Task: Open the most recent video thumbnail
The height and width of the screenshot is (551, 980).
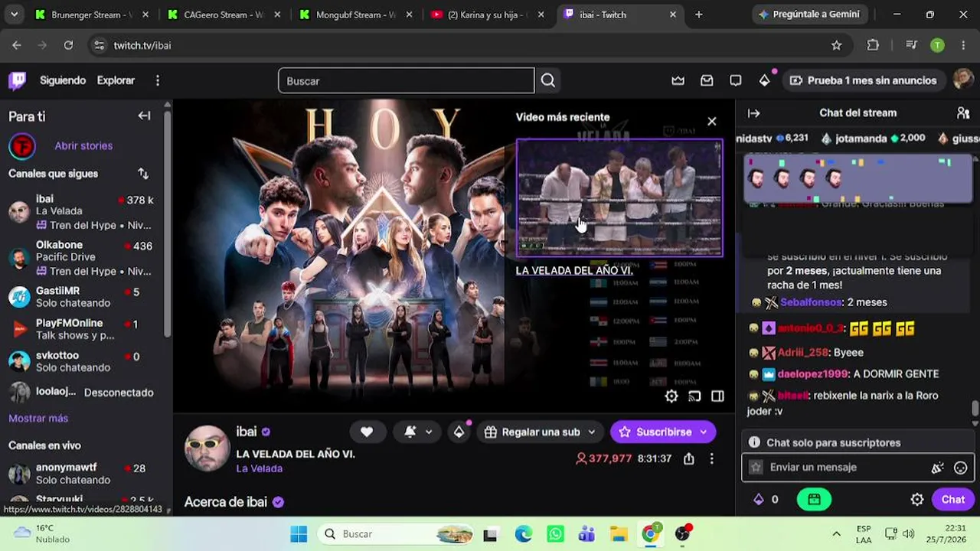Action: 619,197
